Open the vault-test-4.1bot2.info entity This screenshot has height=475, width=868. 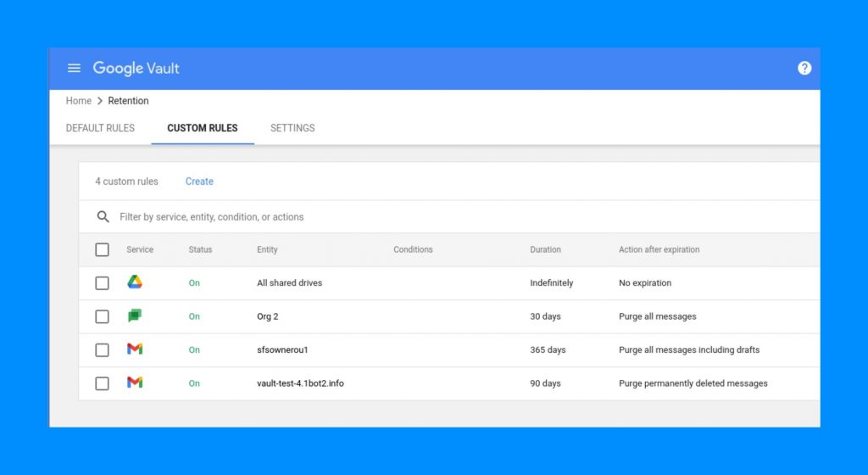[x=300, y=383]
